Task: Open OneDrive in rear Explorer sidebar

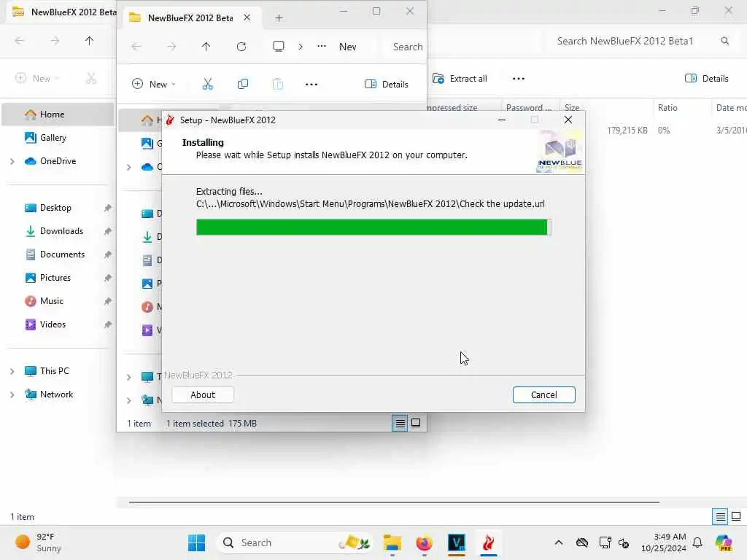Action: pyautogui.click(x=58, y=161)
